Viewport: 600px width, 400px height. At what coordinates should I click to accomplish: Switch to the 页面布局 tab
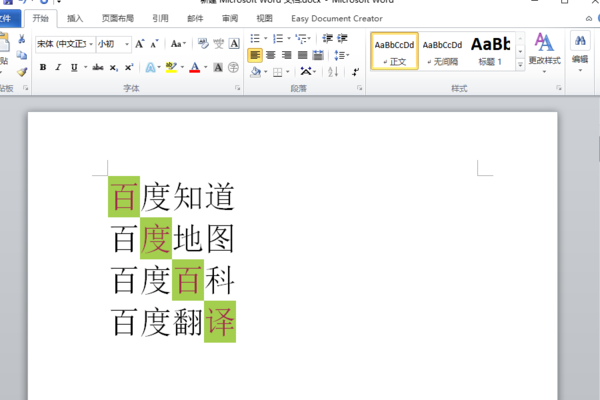click(118, 18)
